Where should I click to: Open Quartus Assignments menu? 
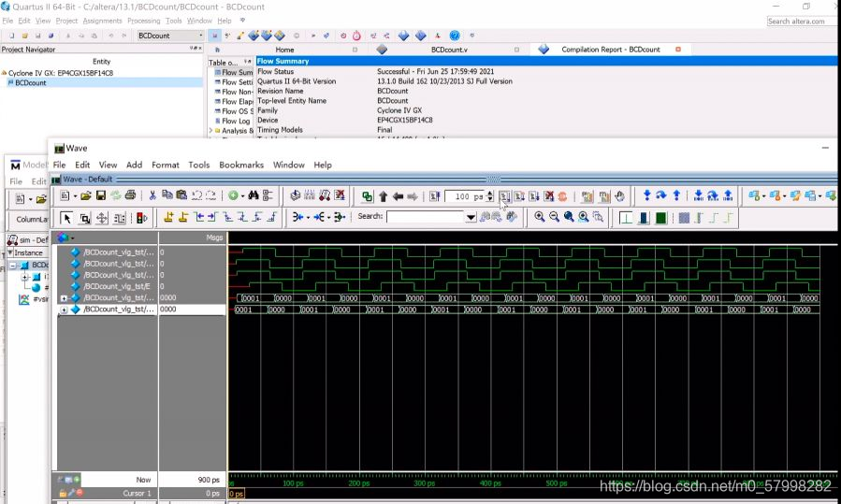pyautogui.click(x=103, y=21)
